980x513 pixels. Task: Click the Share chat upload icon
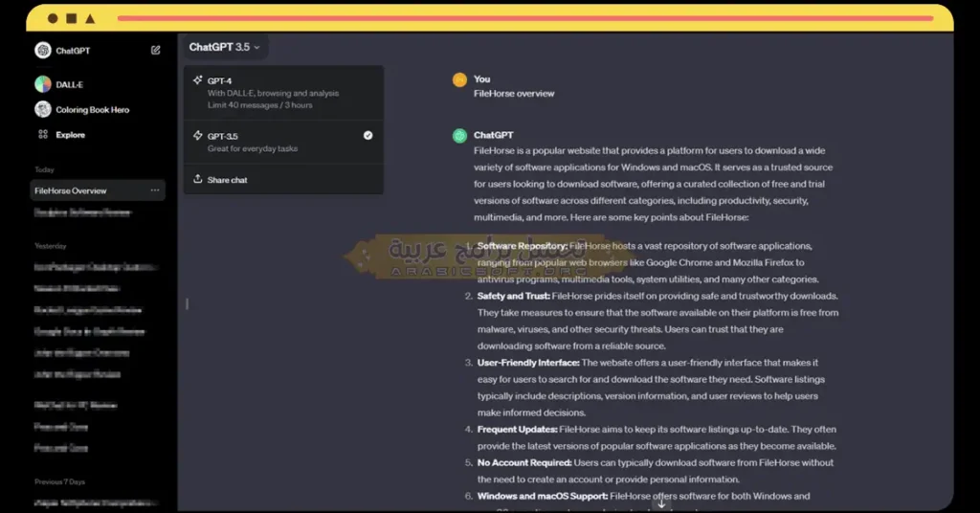pos(197,179)
